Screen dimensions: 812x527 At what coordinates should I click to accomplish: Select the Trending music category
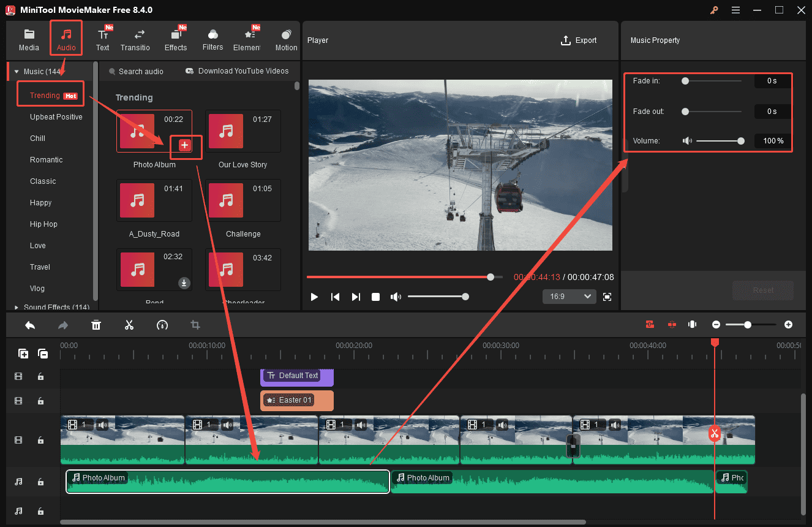[45, 95]
